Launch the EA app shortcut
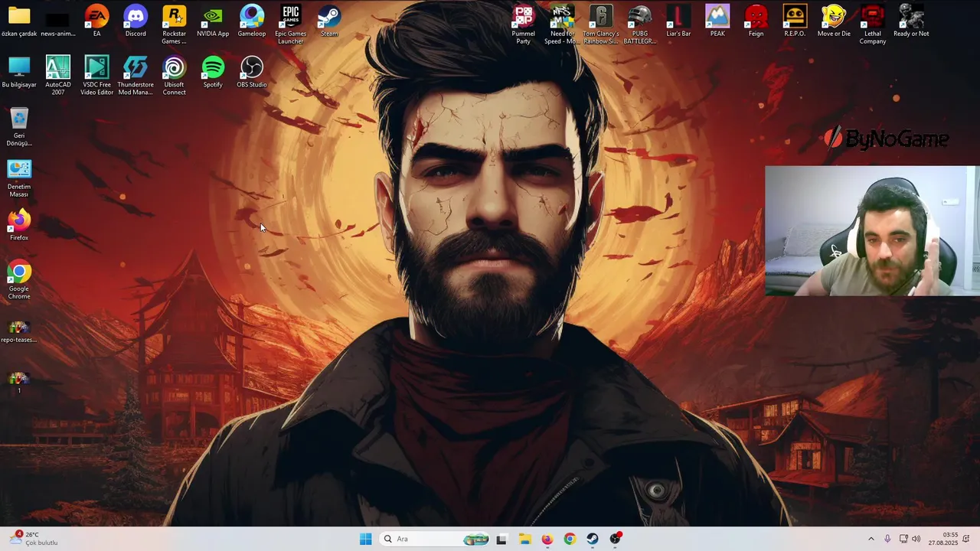The height and width of the screenshot is (551, 980). pyautogui.click(x=96, y=21)
